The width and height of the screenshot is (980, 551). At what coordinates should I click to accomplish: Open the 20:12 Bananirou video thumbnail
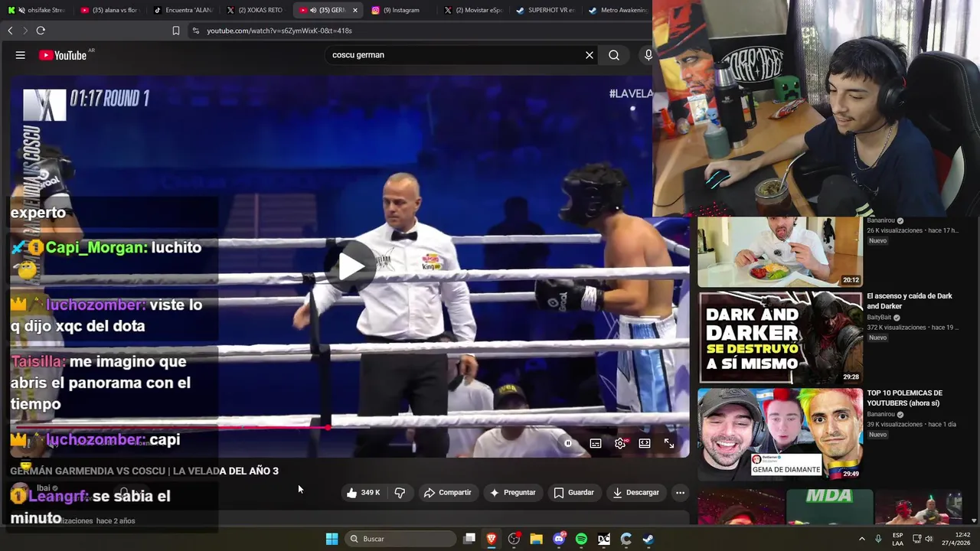(780, 252)
